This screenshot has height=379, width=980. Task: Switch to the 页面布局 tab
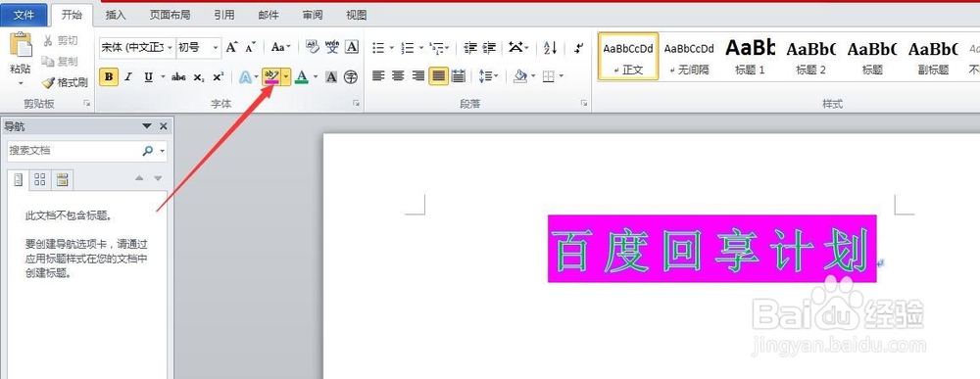(170, 15)
